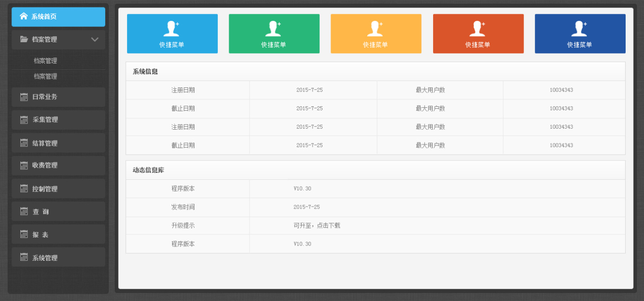Click the calendar icon beside 日常业务

(x=24, y=97)
